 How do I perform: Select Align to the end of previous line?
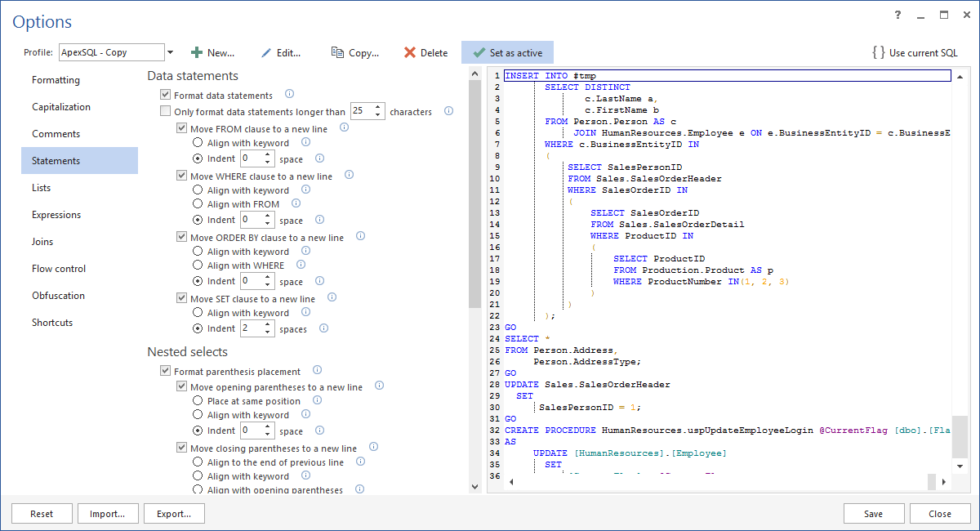198,462
